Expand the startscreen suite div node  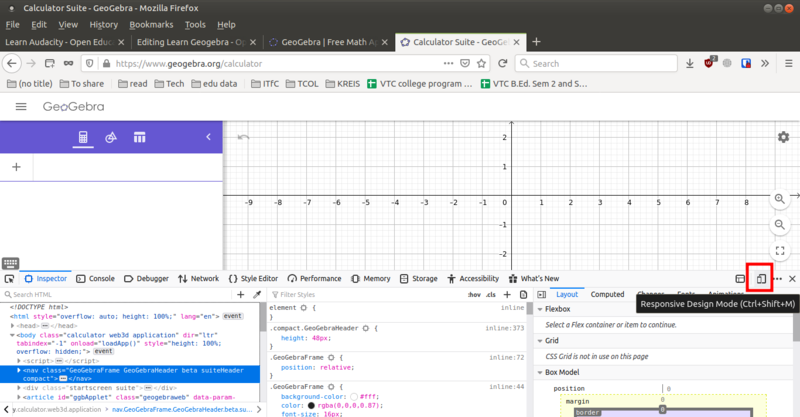(19, 388)
